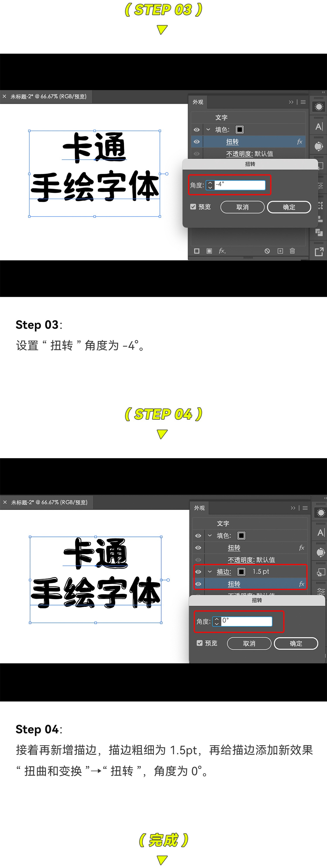
Task: Click the sliders dock icon in Step 04
Action: coord(321,591)
